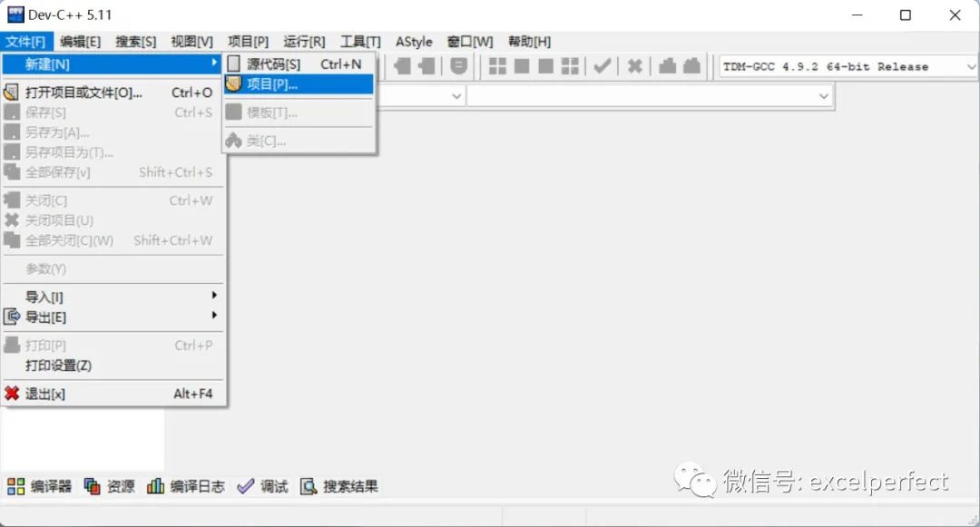980x527 pixels.
Task: Switch to the 资源 resources tab
Action: (110, 486)
